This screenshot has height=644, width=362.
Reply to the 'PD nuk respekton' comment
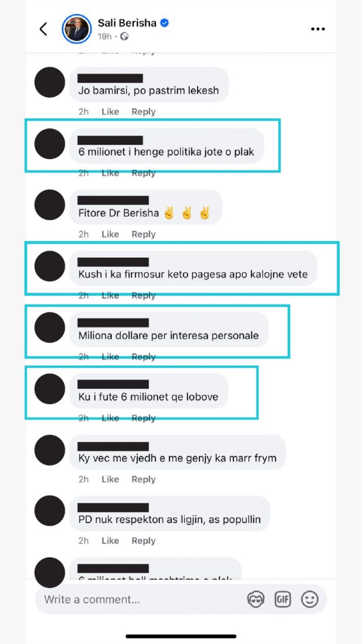144,541
